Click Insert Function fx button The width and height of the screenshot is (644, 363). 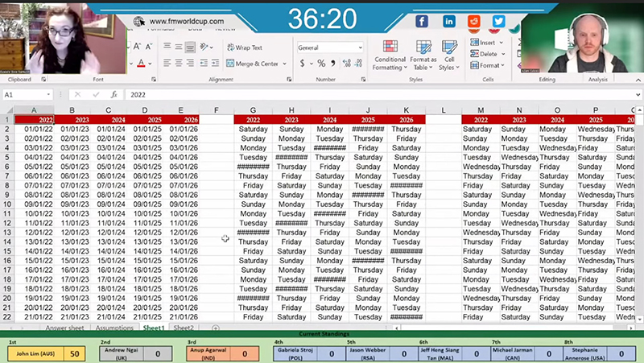114,95
